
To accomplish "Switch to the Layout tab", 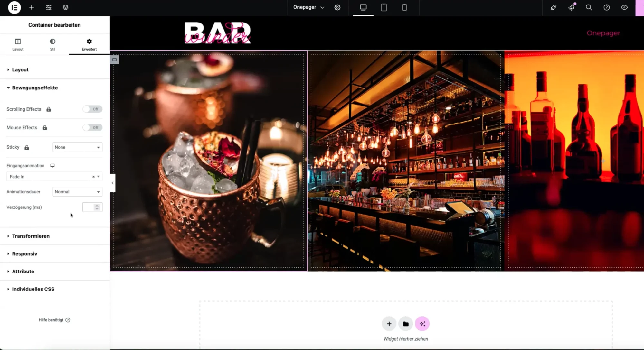I will coord(18,44).
